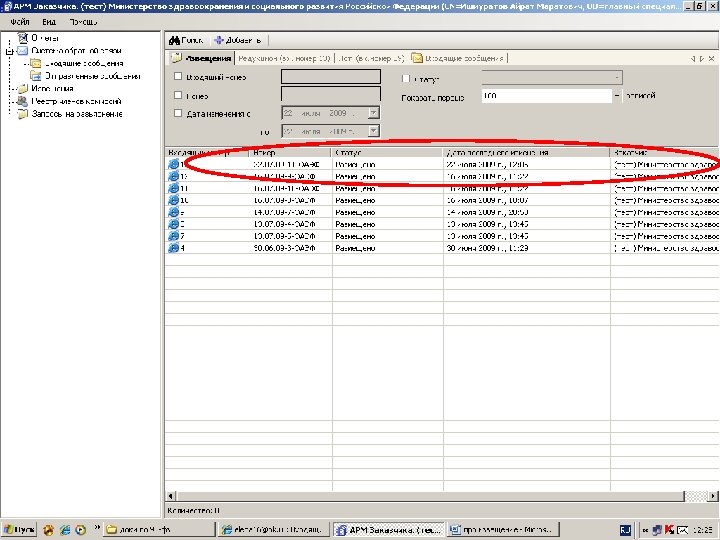Click the globe icon of row 10
Viewport: 720px width, 540px height.
[x=174, y=200]
